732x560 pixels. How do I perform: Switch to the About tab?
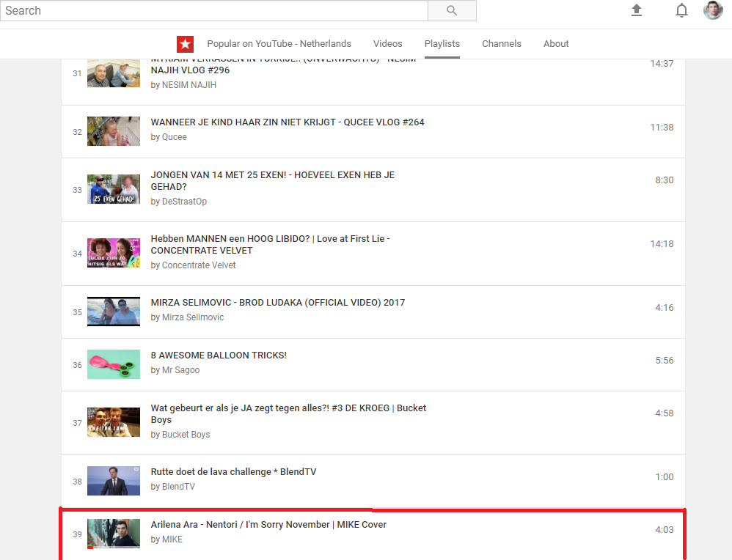pyautogui.click(x=556, y=44)
